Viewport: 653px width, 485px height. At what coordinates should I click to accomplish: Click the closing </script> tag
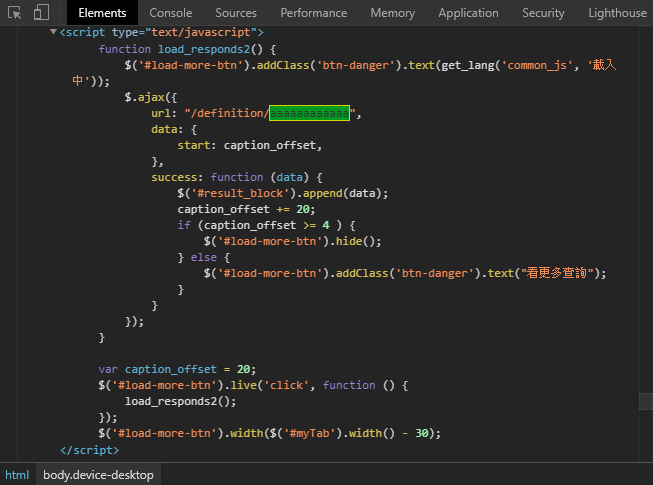point(90,450)
